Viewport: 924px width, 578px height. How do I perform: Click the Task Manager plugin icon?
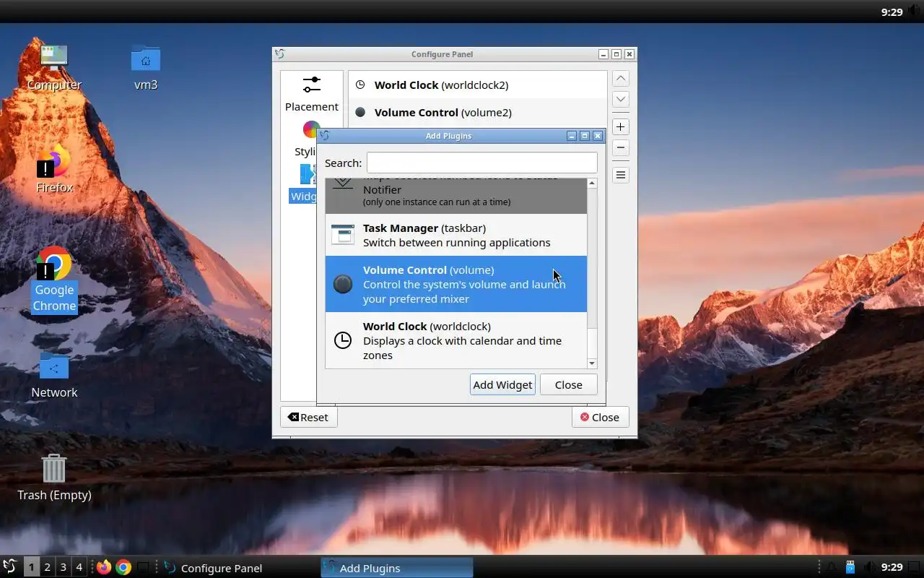[x=343, y=235]
